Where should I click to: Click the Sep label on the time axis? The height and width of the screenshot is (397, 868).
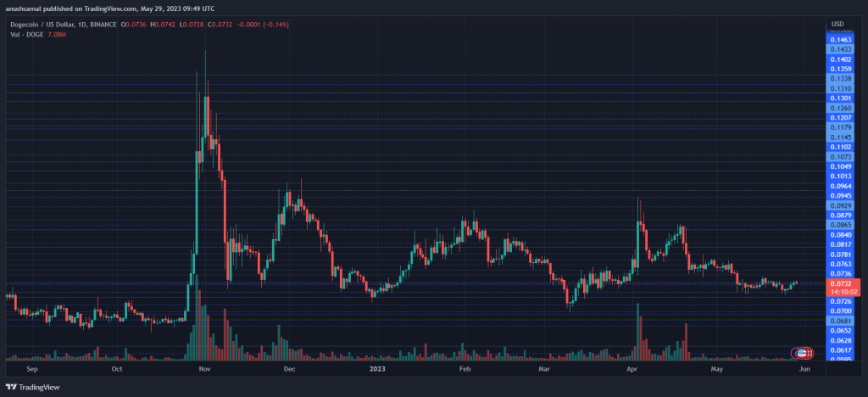point(32,369)
